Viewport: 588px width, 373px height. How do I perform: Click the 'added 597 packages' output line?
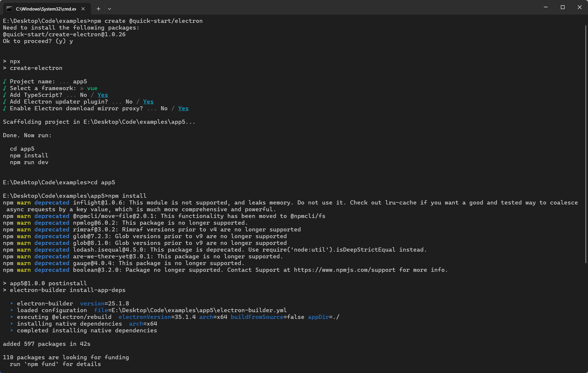tap(46, 344)
